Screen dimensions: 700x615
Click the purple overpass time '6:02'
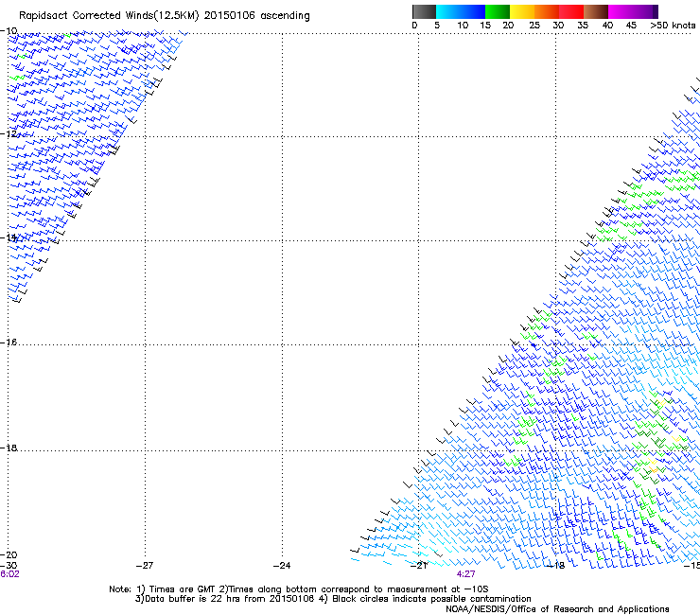pyautogui.click(x=9, y=574)
